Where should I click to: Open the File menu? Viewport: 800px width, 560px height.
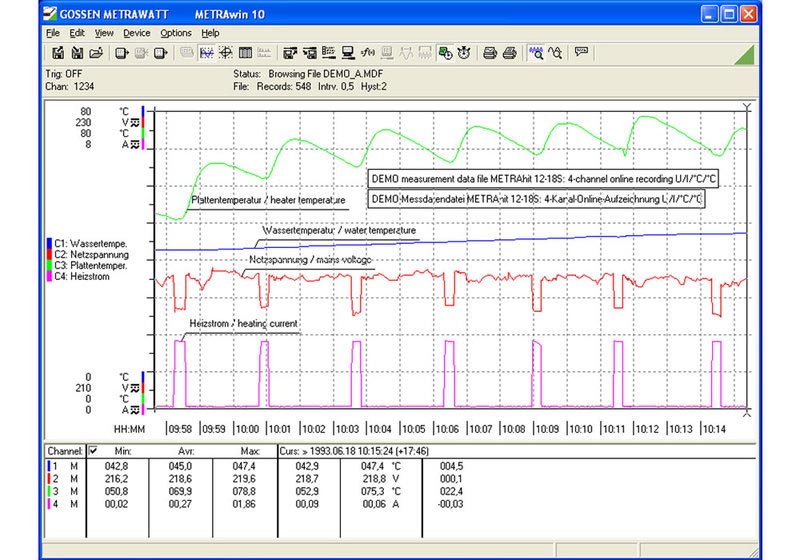point(53,33)
